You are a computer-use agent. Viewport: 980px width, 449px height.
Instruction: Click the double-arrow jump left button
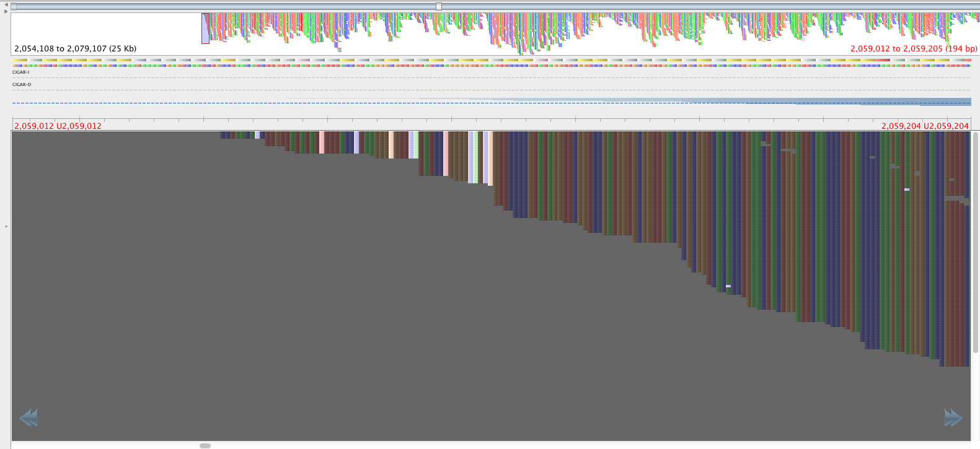click(x=29, y=417)
